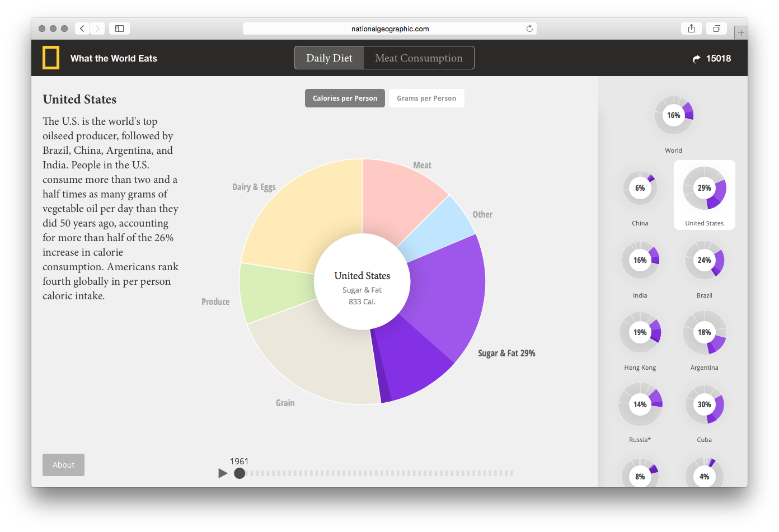Choose the Brazil chart thumbnail
The width and height of the screenshot is (779, 532).
tap(705, 261)
